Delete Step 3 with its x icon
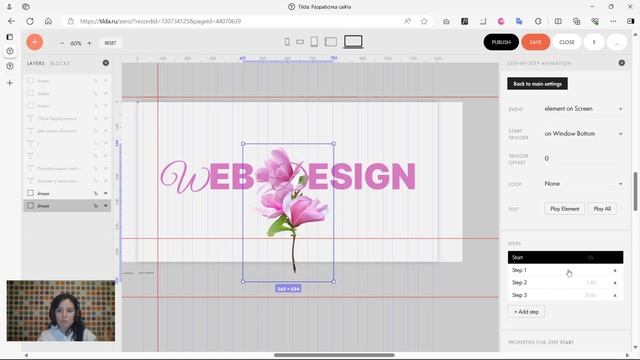 [x=615, y=296]
